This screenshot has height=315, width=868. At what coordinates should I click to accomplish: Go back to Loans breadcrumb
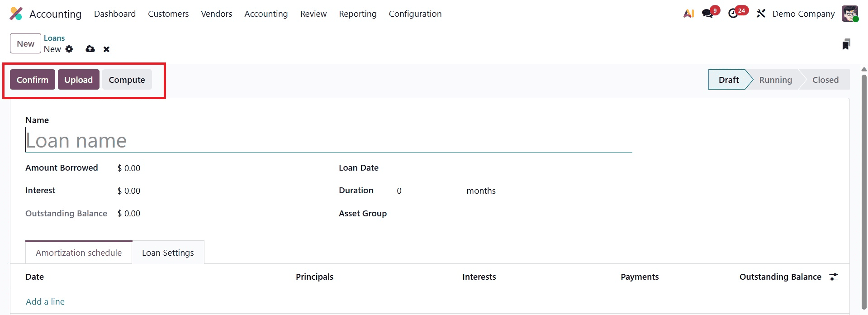click(x=54, y=38)
